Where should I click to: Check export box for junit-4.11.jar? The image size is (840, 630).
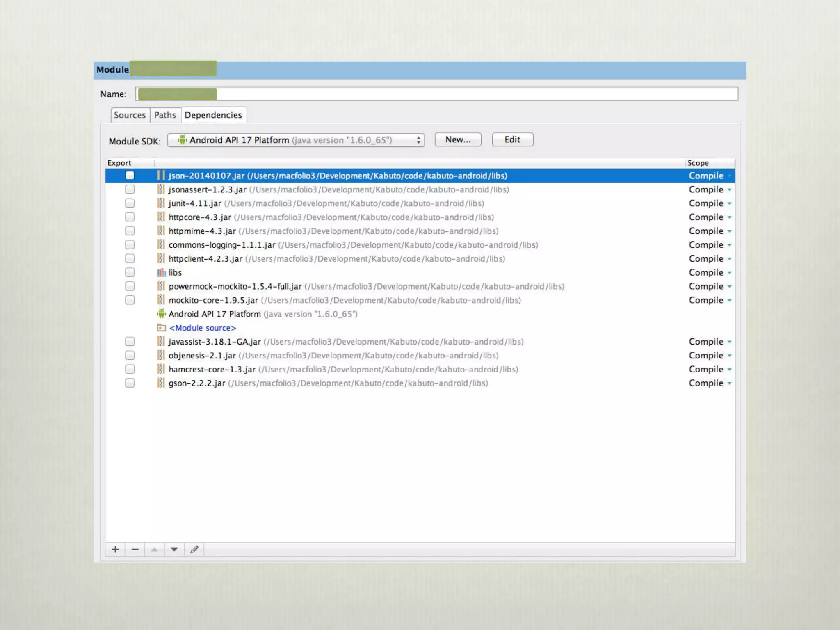click(130, 203)
